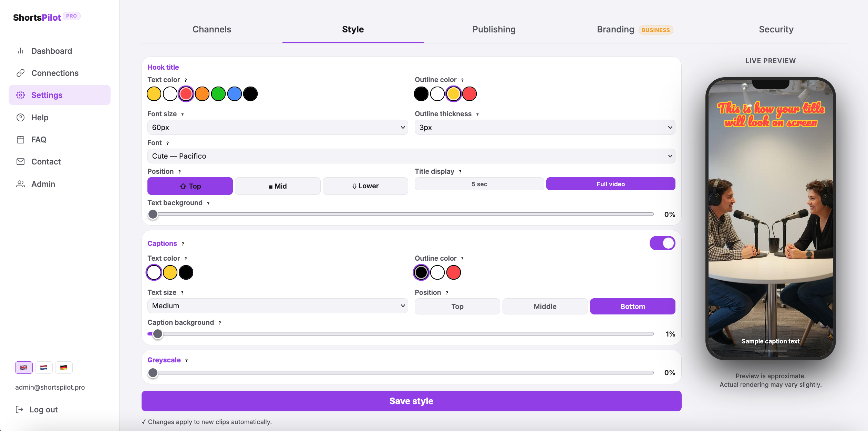Click the Save style button
868x431 pixels.
(411, 401)
